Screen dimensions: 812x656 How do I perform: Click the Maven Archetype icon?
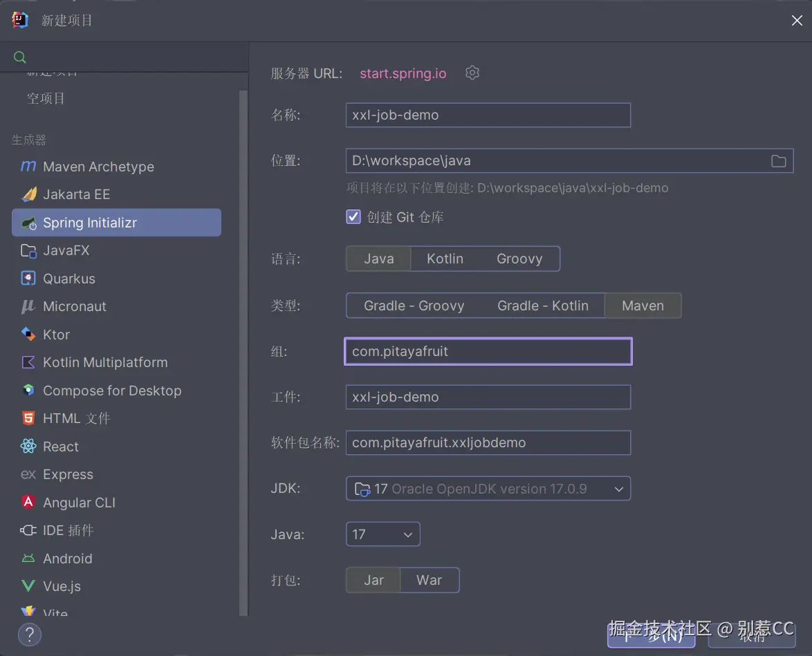(x=28, y=166)
